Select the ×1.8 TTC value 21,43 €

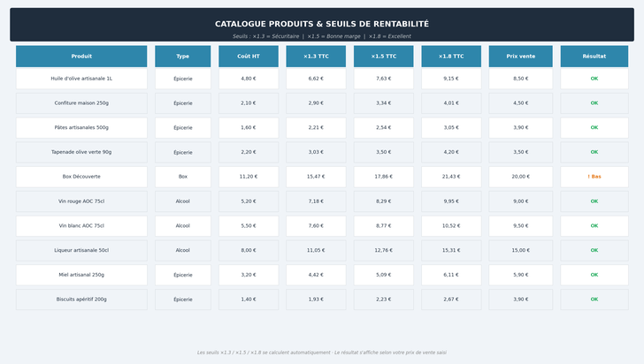[451, 177]
